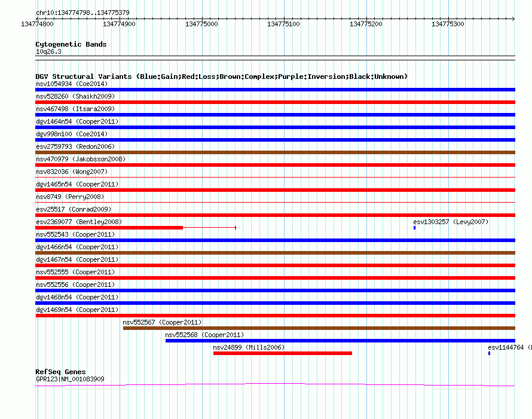Screen dimensions: 532x419
Task: Select the nsv552567 (Cooper2011) label
Action: click(162, 322)
